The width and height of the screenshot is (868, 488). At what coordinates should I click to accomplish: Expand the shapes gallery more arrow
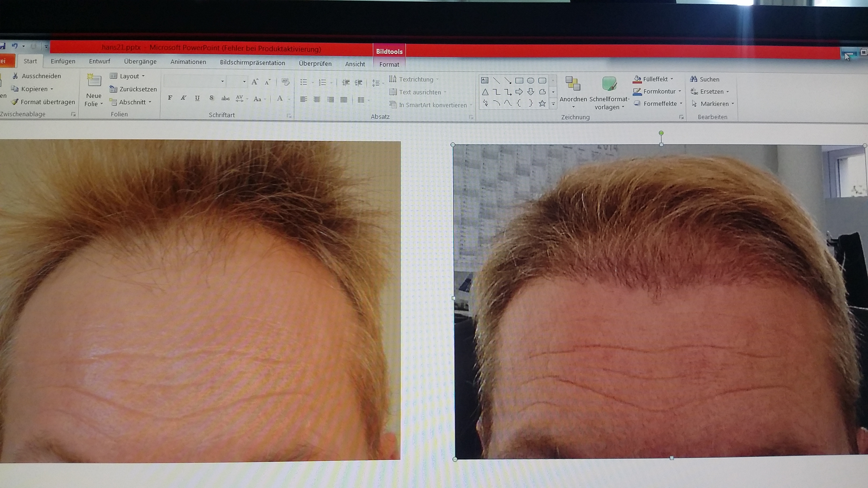tap(553, 104)
